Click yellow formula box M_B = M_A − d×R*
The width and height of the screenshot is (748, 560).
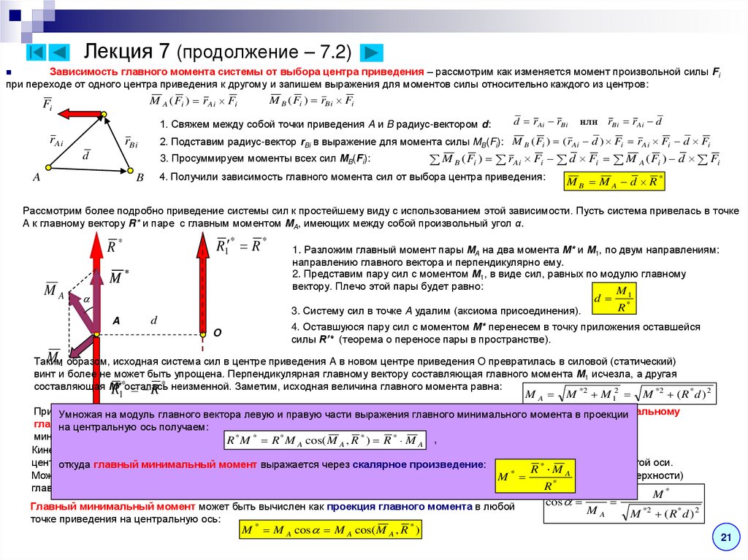614,181
